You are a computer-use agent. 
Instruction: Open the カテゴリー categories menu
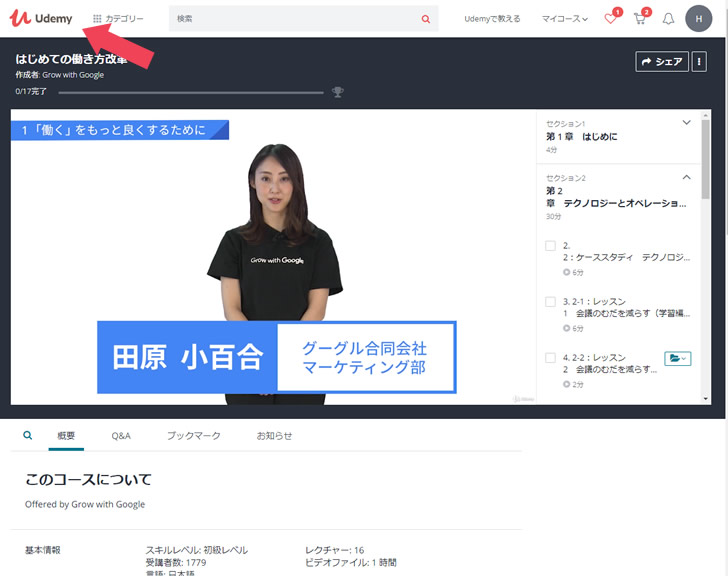(118, 19)
